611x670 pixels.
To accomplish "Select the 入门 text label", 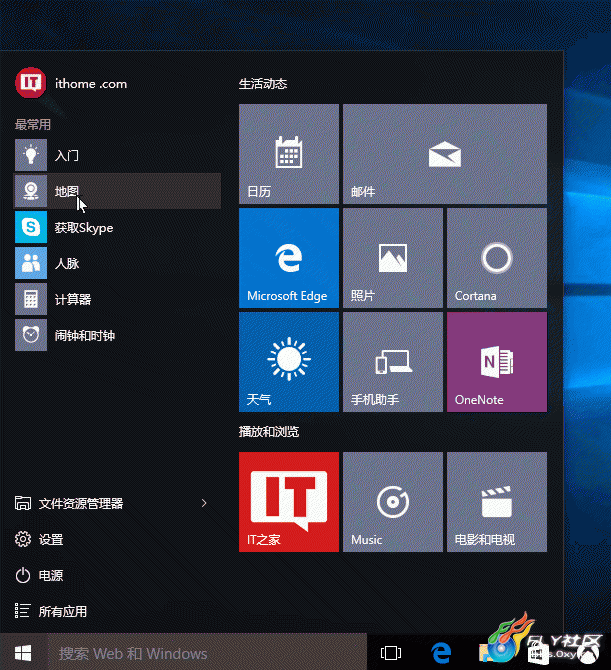I will [x=67, y=156].
